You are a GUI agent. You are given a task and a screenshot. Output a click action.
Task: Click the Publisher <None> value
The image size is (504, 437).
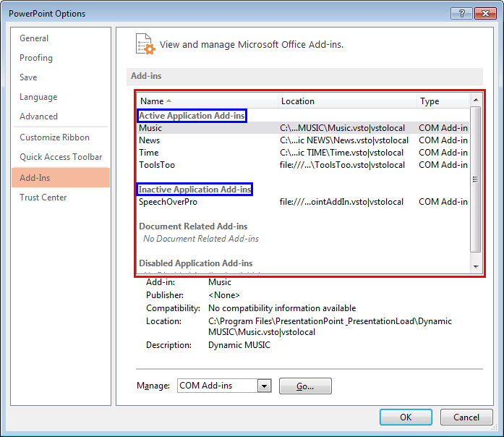point(224,295)
